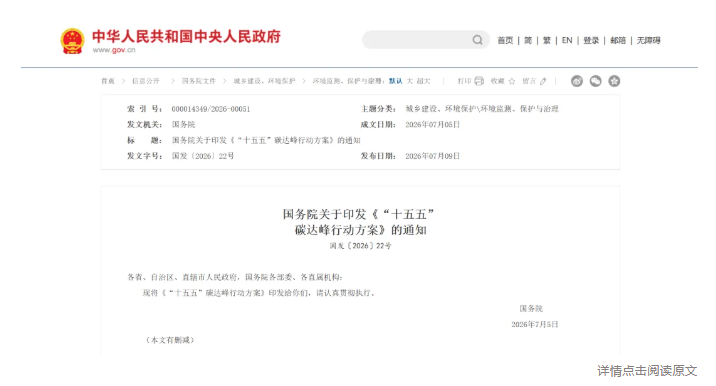The image size is (716, 386).
Task: Click 国发〔2026〕22号 in metadata table
Action: [203, 156]
